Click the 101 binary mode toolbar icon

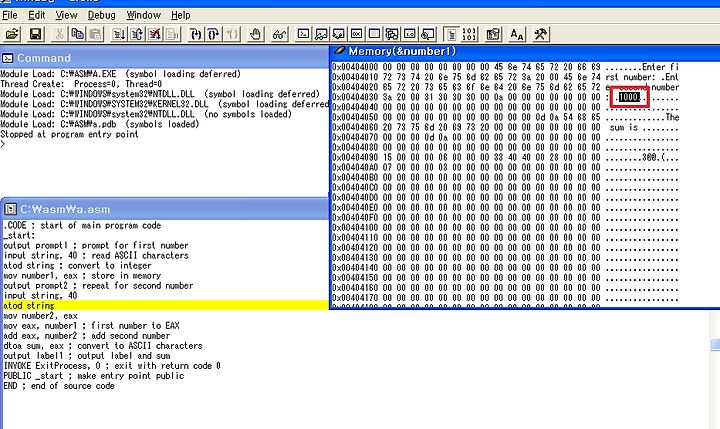(x=470, y=34)
